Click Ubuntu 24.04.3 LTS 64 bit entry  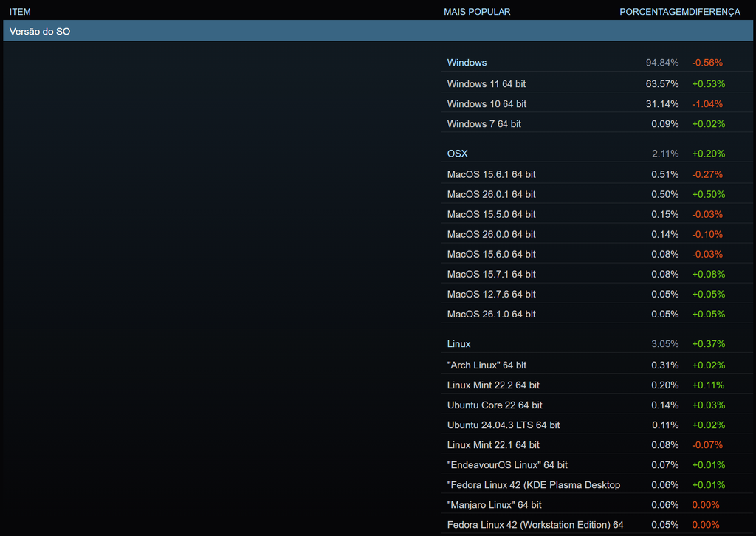tap(503, 425)
